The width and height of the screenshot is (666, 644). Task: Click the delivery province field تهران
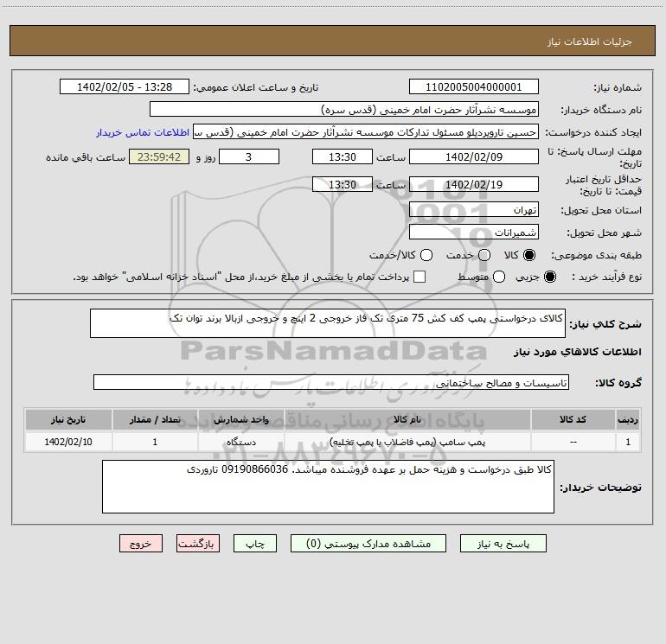tap(474, 210)
